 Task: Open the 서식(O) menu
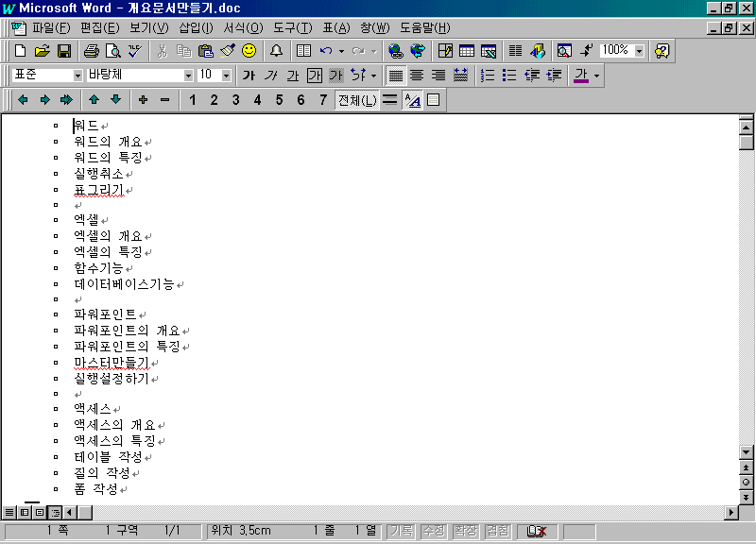pyautogui.click(x=243, y=28)
